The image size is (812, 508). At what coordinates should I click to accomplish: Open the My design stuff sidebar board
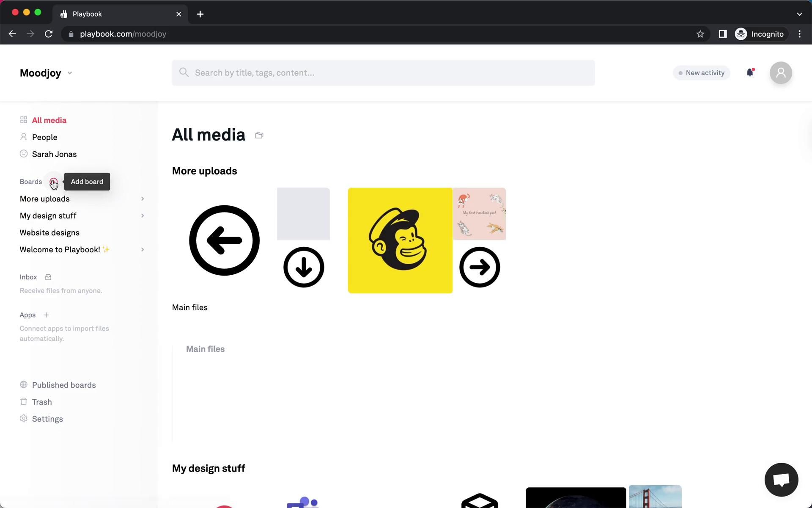pos(48,216)
